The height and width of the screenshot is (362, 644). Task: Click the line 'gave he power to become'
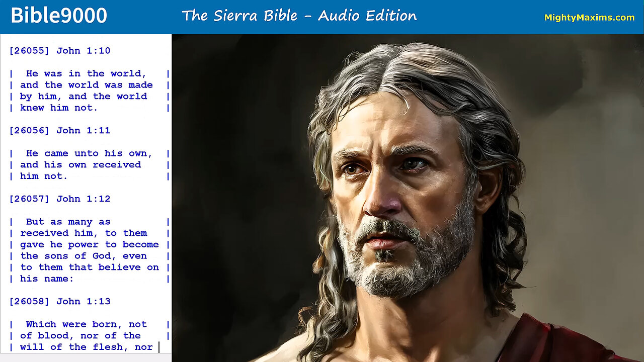pos(90,245)
